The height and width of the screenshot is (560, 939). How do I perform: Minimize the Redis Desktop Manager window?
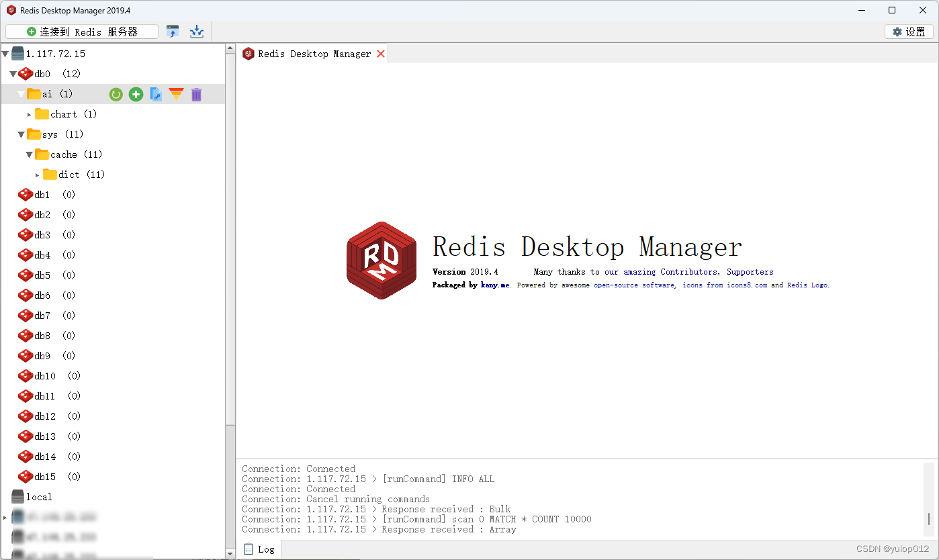pos(860,10)
